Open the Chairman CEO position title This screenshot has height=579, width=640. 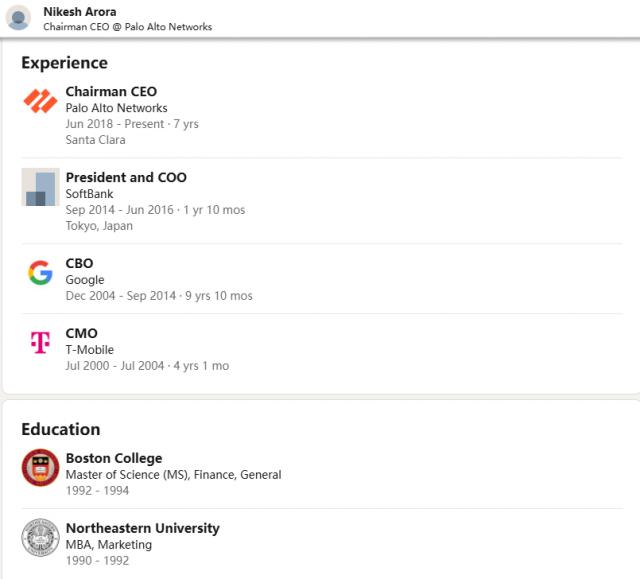coord(111,92)
